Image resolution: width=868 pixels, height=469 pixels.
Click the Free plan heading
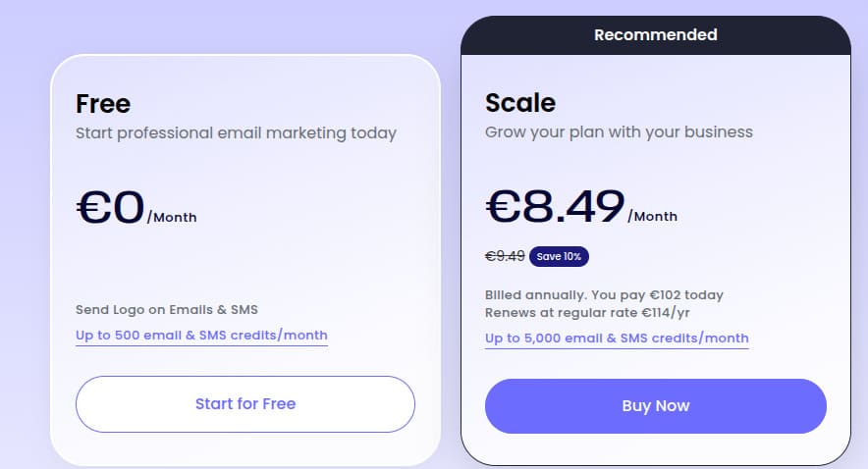pyautogui.click(x=103, y=104)
